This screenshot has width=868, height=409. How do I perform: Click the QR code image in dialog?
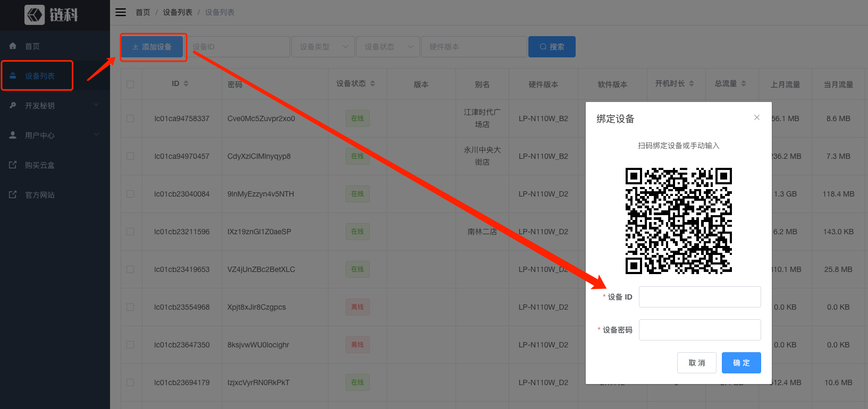pyautogui.click(x=679, y=221)
